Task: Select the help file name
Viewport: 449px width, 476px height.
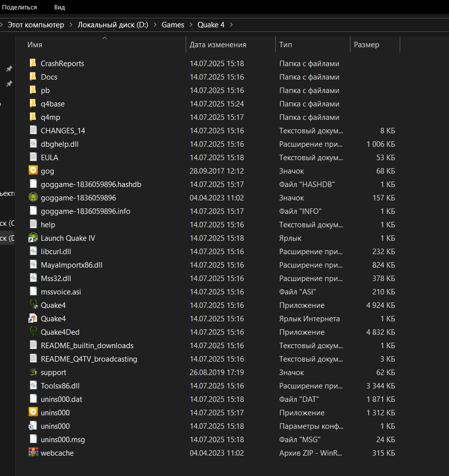Action: [x=48, y=224]
